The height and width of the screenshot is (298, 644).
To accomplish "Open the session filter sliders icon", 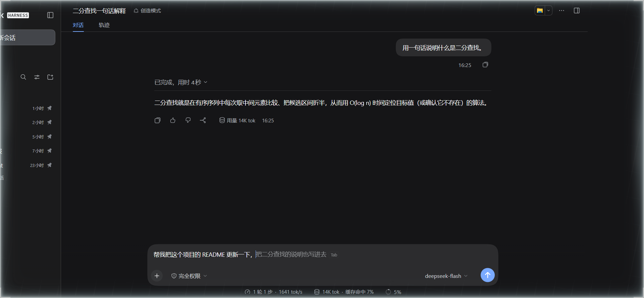I will (x=37, y=77).
